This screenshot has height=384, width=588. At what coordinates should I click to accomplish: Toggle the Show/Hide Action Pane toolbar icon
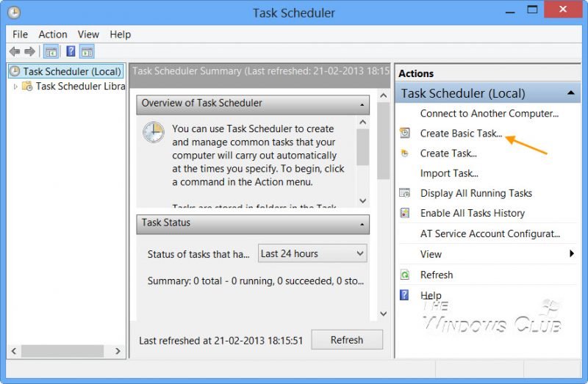pyautogui.click(x=87, y=51)
